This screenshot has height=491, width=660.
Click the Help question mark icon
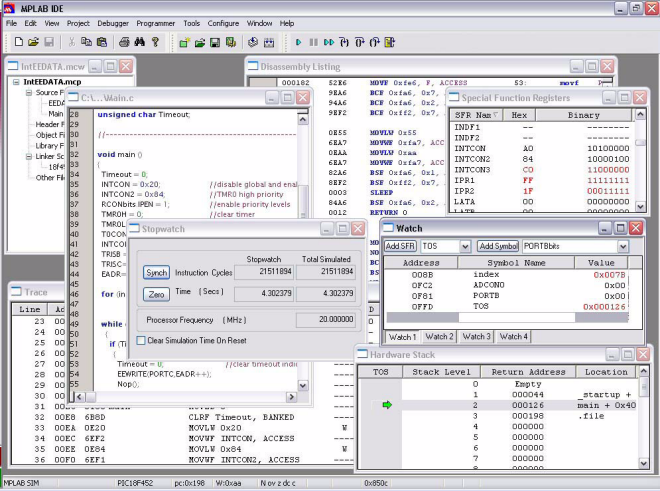pyautogui.click(x=156, y=42)
